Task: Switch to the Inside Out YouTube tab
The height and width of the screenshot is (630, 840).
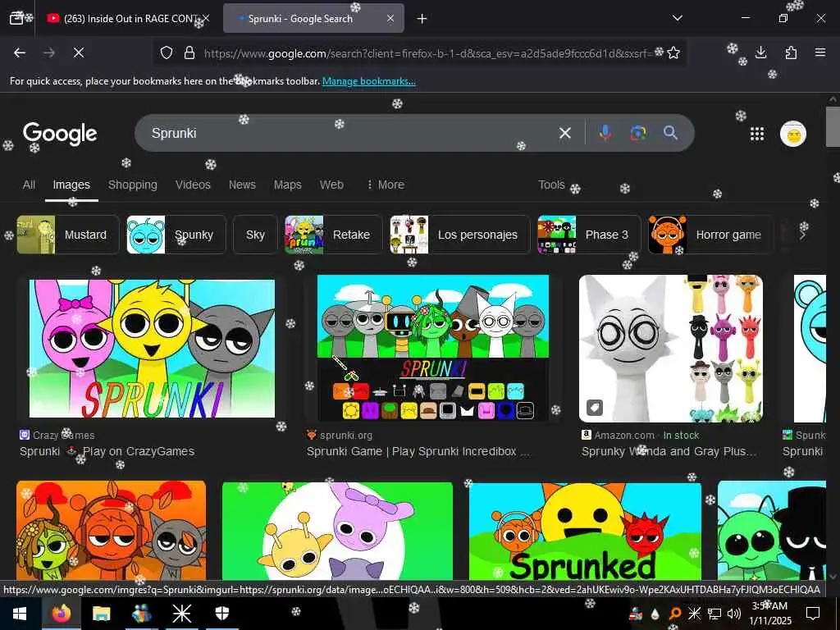Action: tap(127, 19)
